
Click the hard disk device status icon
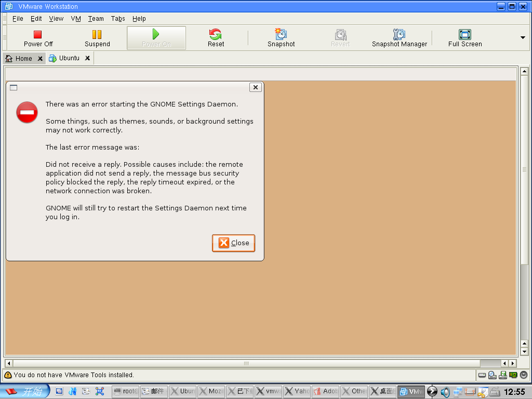[482, 375]
